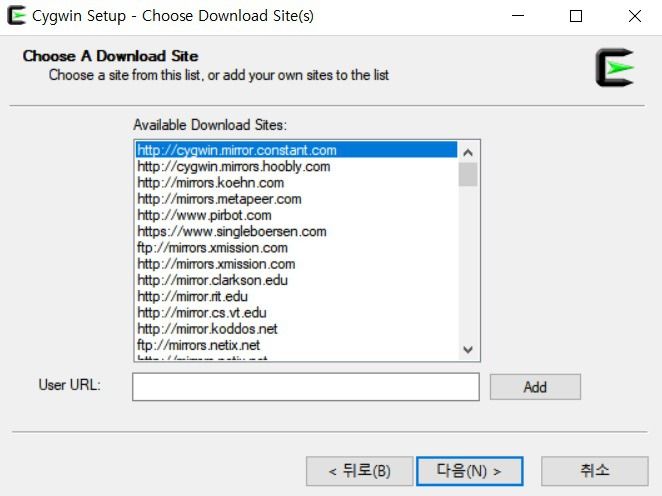Click the Cygwin logo in the header
The width and height of the screenshot is (662, 496).
click(615, 68)
